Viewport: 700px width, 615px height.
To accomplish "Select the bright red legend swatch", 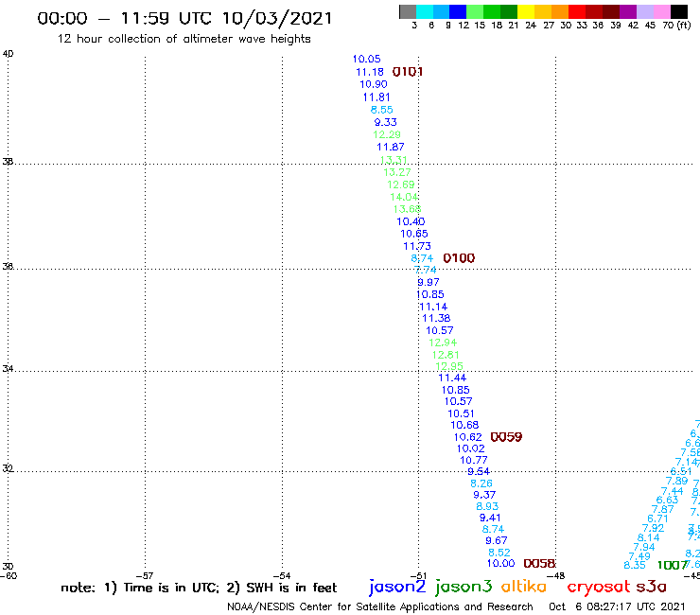I will point(577,11).
